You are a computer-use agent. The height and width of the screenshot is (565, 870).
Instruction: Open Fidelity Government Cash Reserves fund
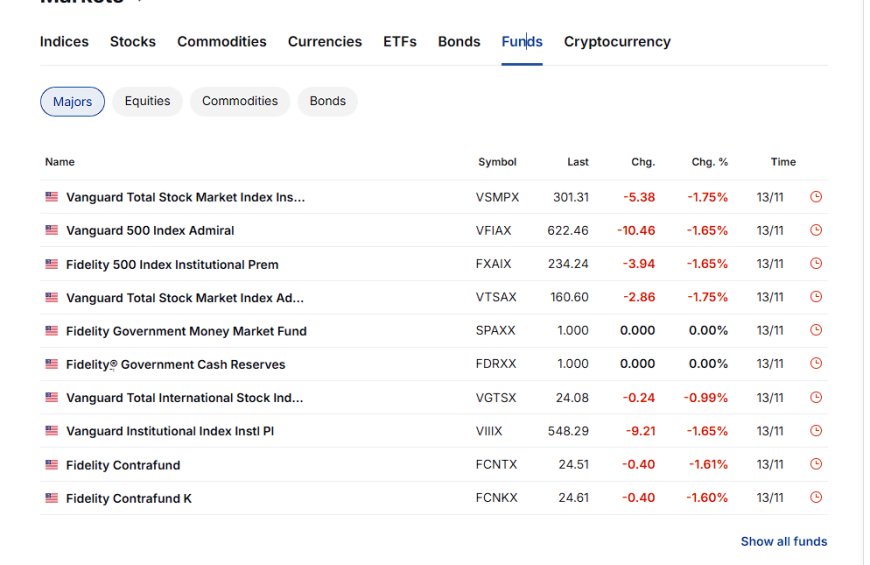coord(175,364)
